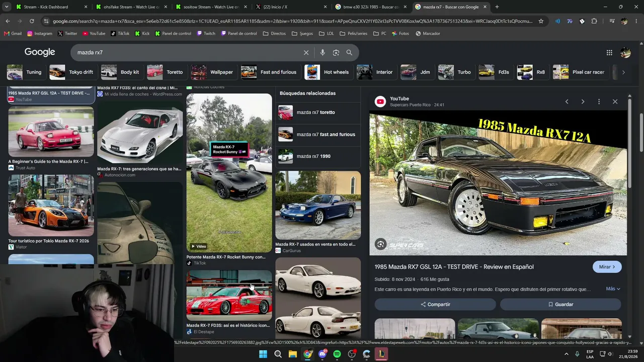Open the blue Mazda RX-7 CarGurus thumbnail

click(318, 205)
